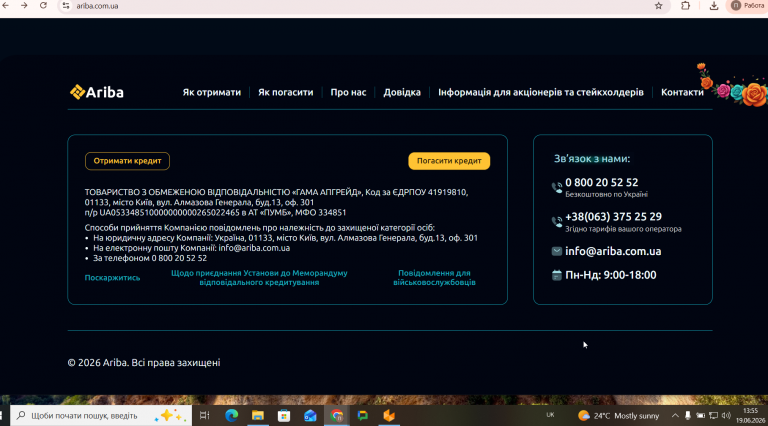Click the Отримати кредит button

tap(127, 161)
